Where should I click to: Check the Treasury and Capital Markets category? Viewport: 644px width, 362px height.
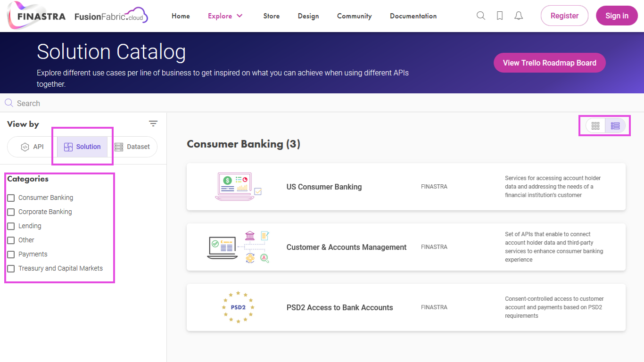coord(11,269)
